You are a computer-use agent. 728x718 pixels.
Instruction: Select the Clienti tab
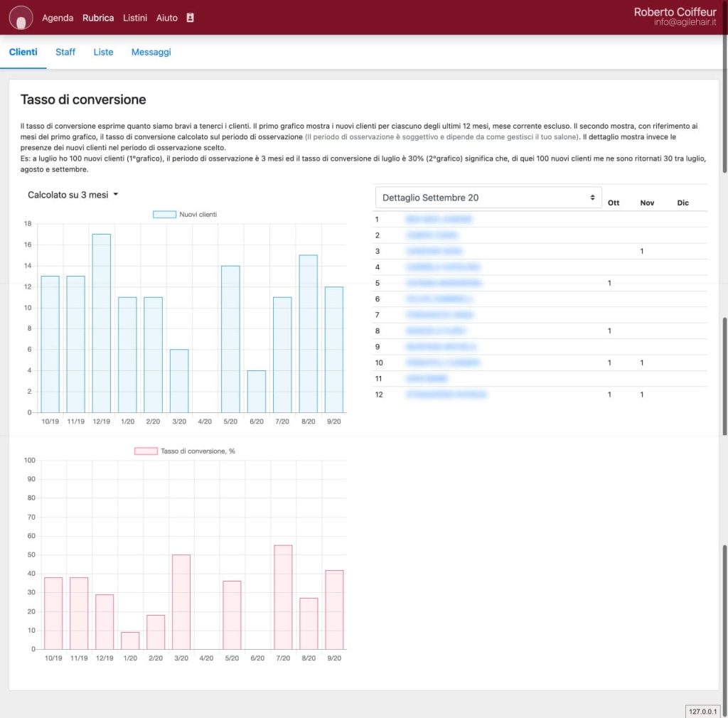tap(23, 52)
